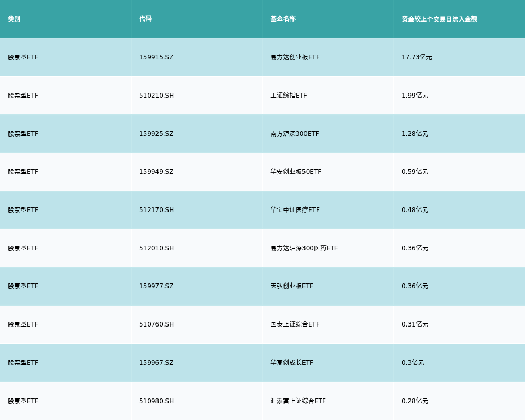Click fund name 南方沪深300ETF
Viewport: 525px width, 420px height.
click(295, 134)
